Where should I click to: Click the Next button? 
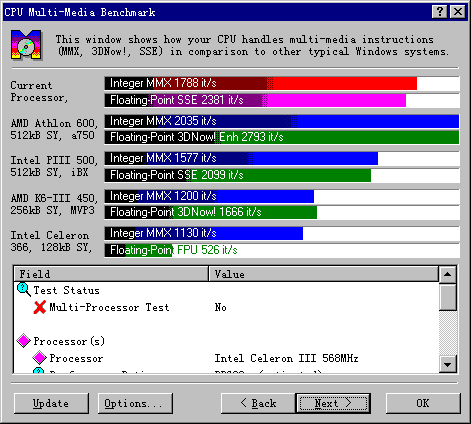point(333,403)
